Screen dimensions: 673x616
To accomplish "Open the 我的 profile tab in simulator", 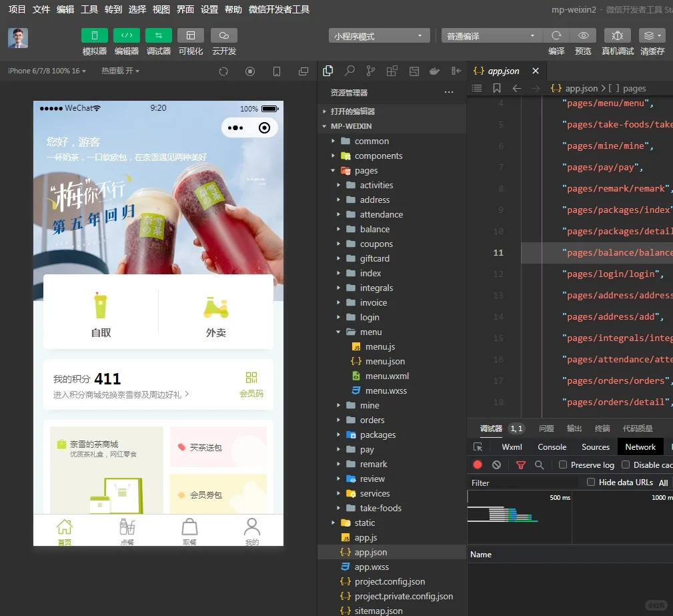I will coord(252,531).
